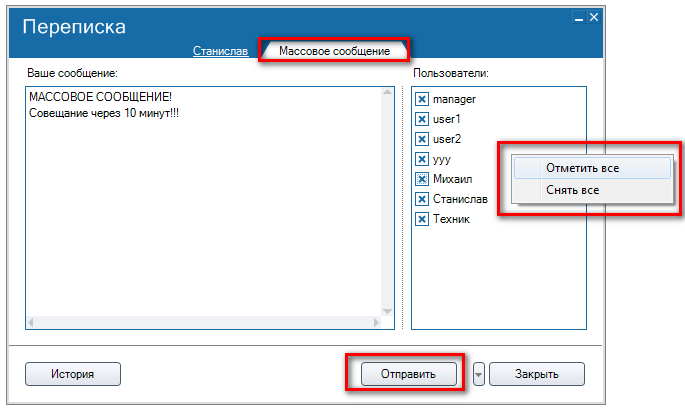Uncheck Станислав in the users list
The width and height of the screenshot is (685, 414).
(422, 199)
